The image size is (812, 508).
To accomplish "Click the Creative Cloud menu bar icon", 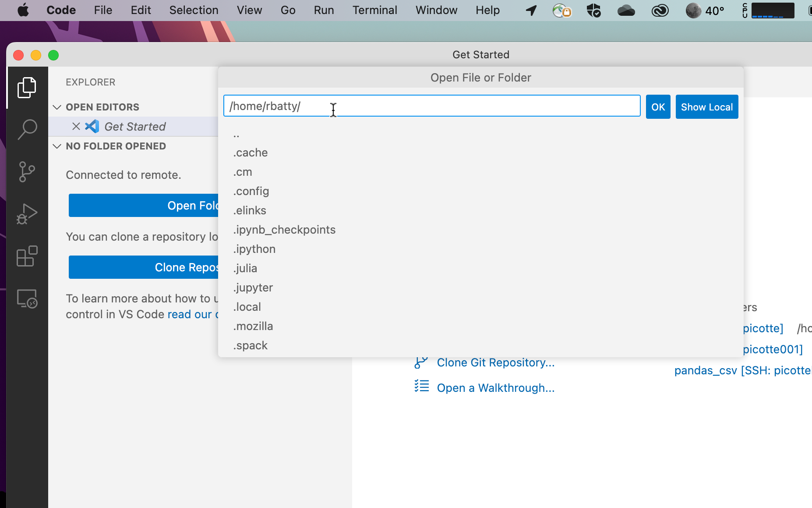I will click(660, 10).
